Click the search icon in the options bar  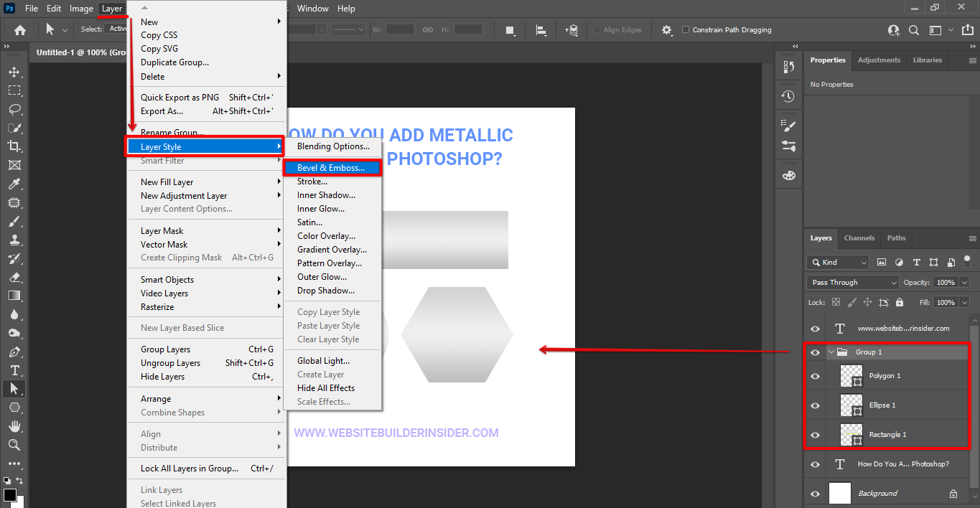(915, 30)
